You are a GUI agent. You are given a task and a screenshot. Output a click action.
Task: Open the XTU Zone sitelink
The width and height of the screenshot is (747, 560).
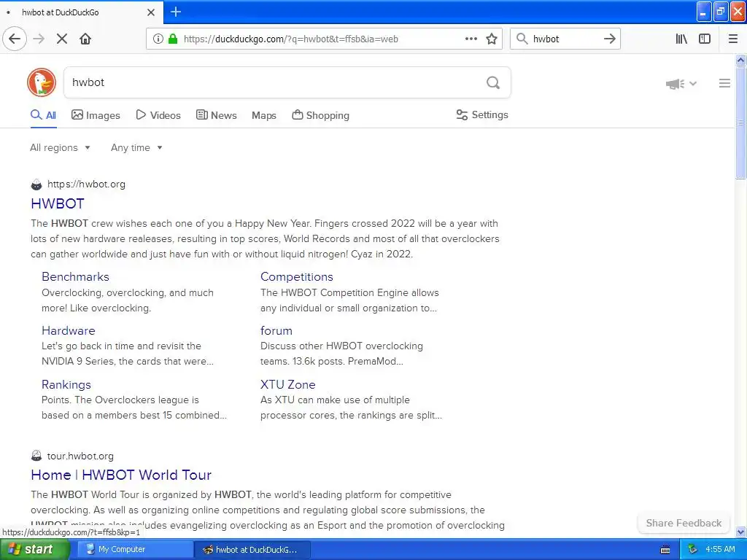pos(287,384)
